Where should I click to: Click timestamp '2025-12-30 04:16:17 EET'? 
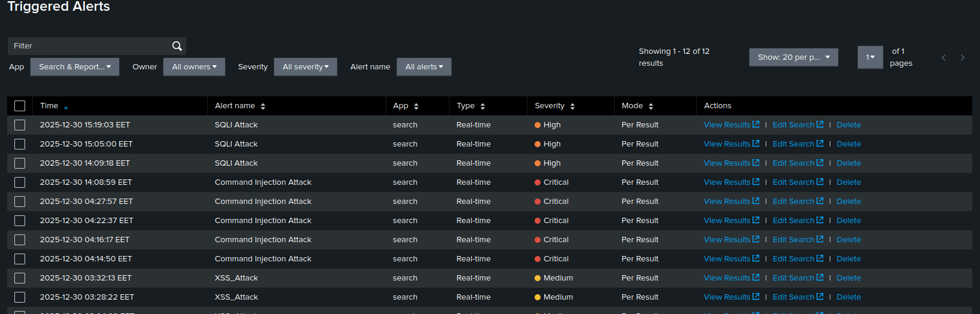tap(84, 240)
